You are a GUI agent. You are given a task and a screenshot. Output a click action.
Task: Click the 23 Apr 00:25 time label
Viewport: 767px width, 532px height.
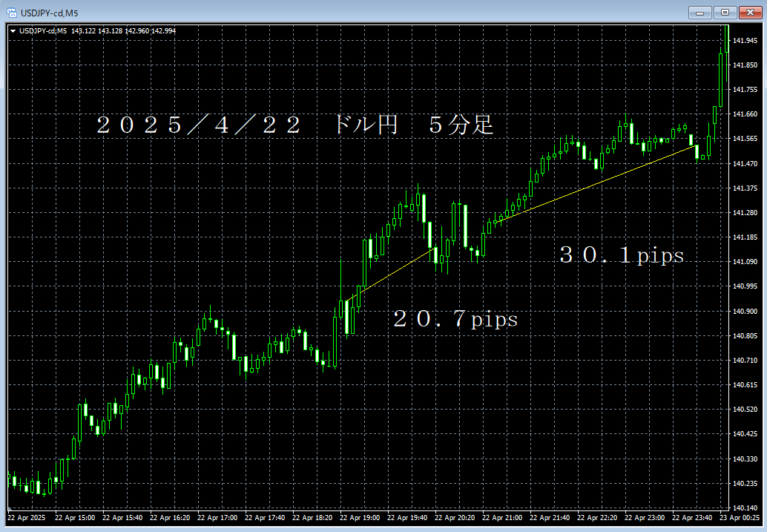click(x=739, y=518)
